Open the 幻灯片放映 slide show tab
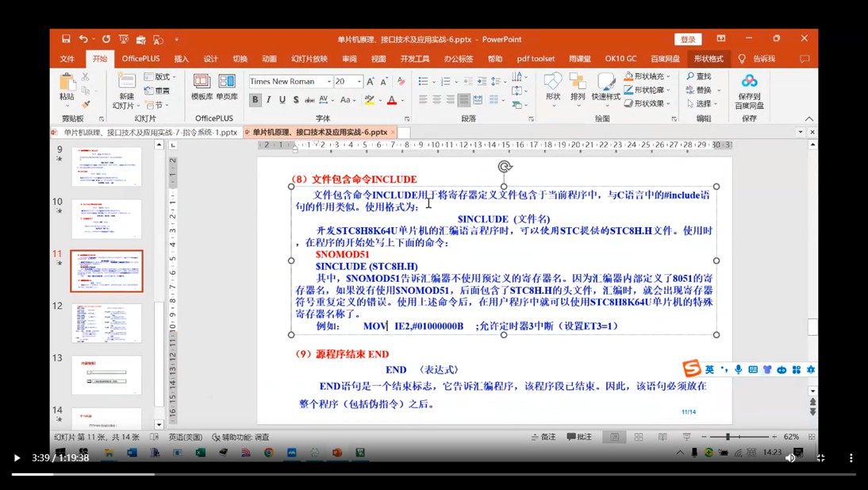 [x=309, y=59]
